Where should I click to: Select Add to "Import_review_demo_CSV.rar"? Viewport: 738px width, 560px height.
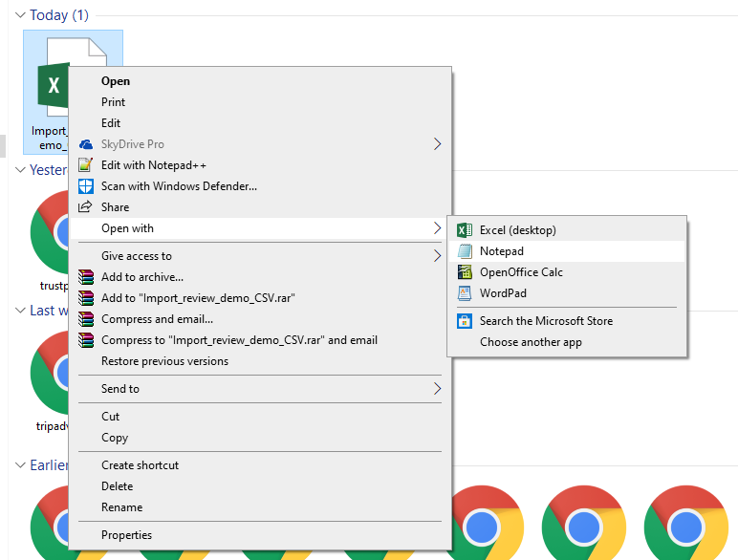pos(260,298)
